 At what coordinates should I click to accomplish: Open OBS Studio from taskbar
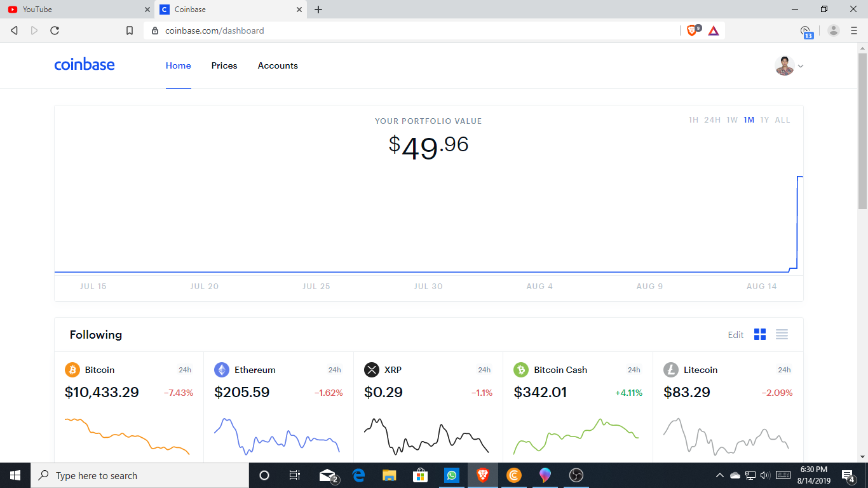tap(576, 475)
